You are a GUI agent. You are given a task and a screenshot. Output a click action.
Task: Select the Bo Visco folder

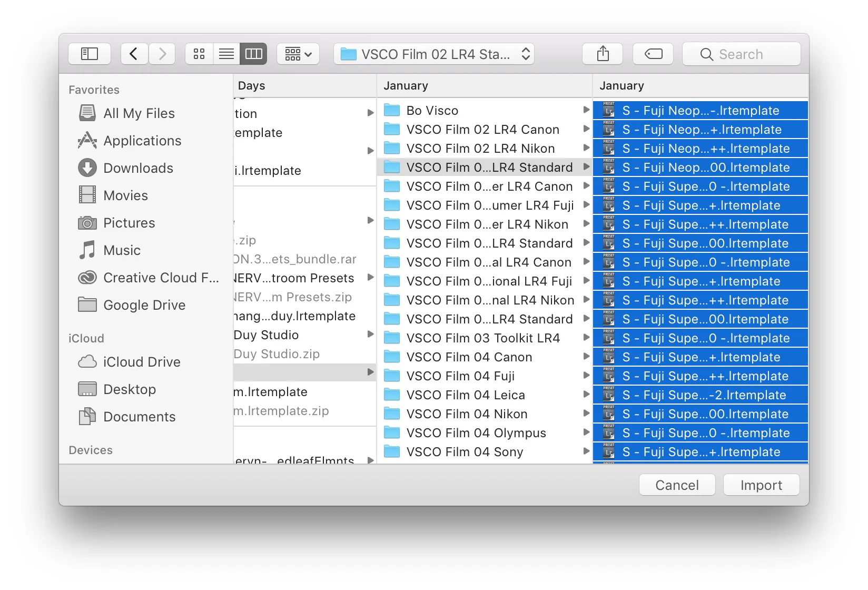[x=485, y=111]
